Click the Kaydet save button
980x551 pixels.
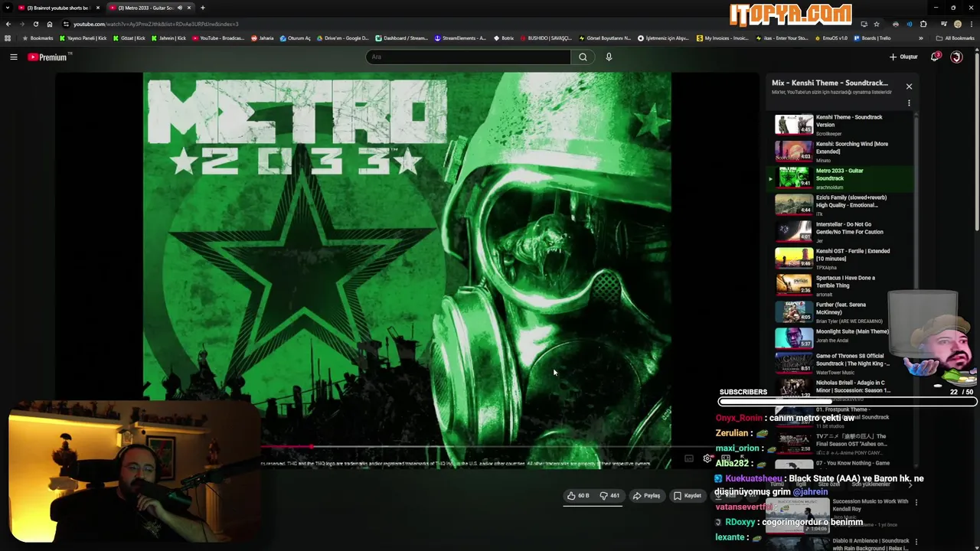click(687, 496)
